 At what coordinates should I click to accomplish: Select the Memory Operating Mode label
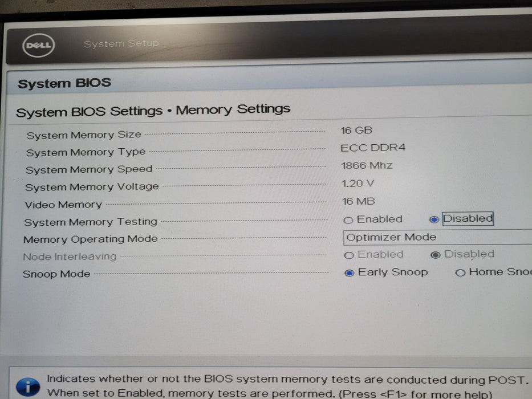tap(91, 239)
